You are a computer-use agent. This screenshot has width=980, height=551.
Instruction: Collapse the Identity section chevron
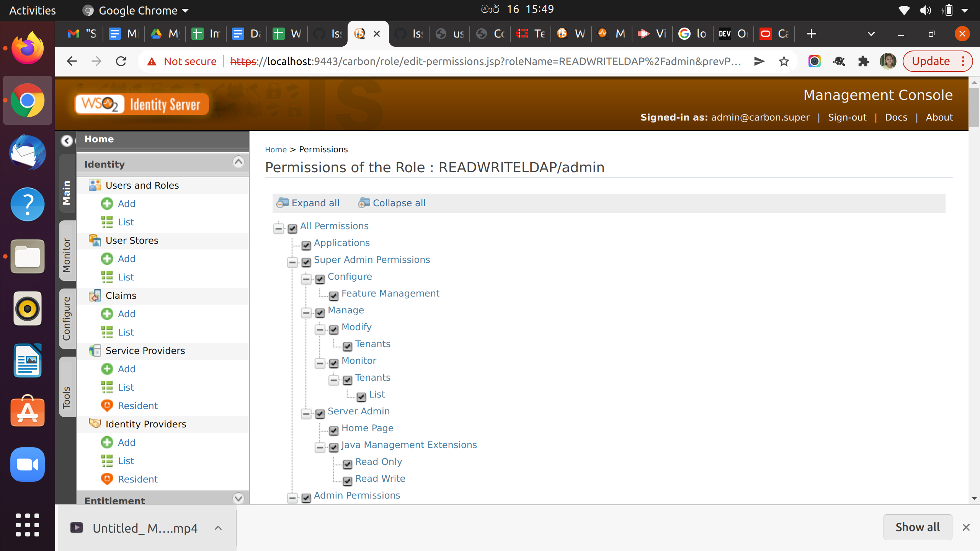click(238, 162)
